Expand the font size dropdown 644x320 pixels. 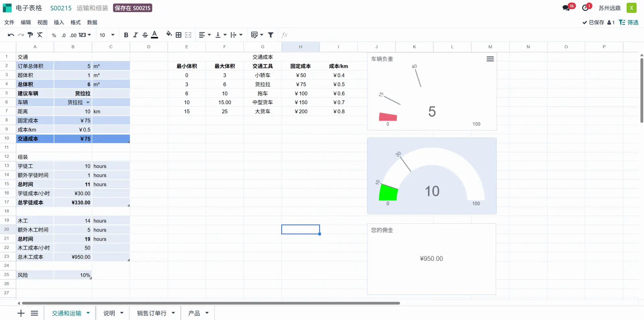[113, 35]
